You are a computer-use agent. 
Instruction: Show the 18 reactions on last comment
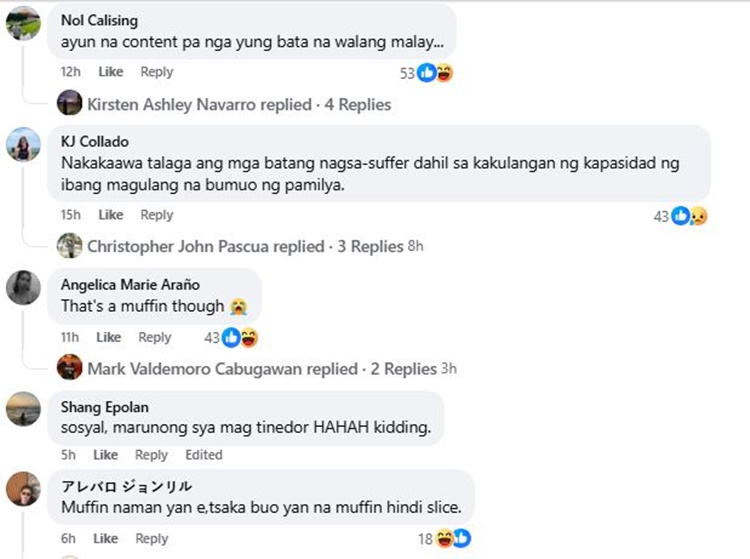tap(444, 538)
